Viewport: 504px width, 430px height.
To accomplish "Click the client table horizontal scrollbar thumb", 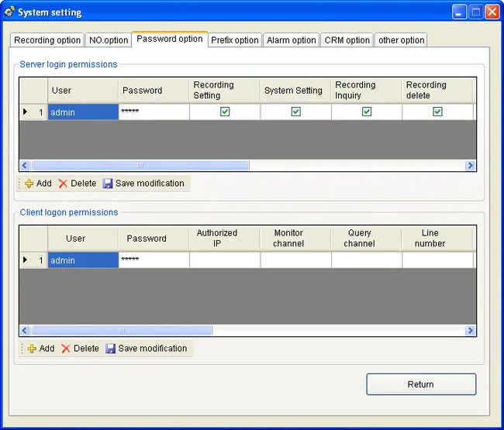I will pyautogui.click(x=122, y=330).
